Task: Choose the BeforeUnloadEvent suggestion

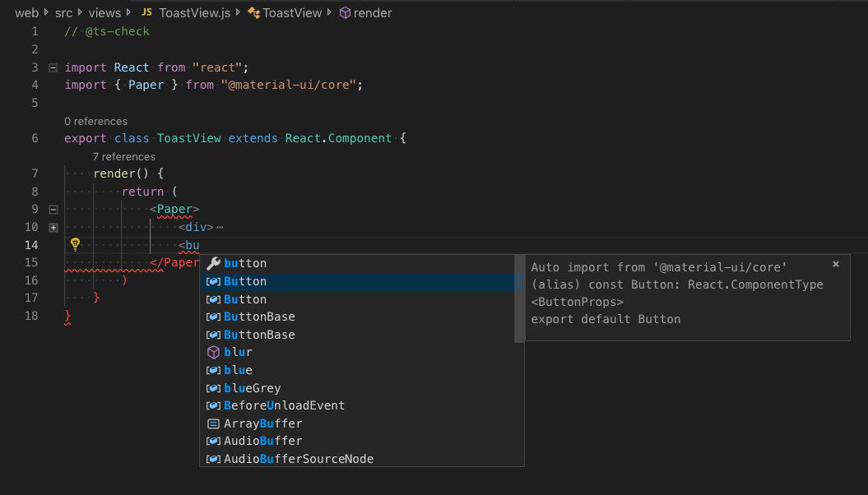Action: [284, 405]
